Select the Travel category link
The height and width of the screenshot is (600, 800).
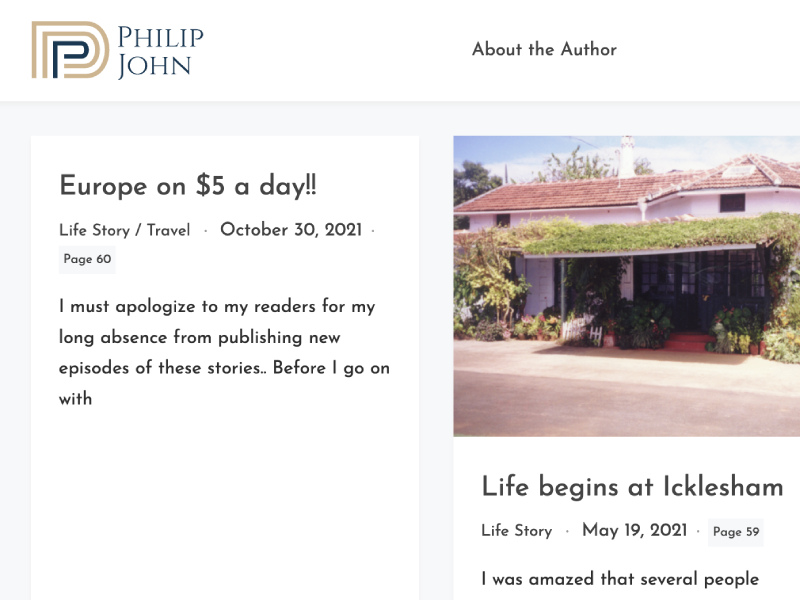pos(168,230)
